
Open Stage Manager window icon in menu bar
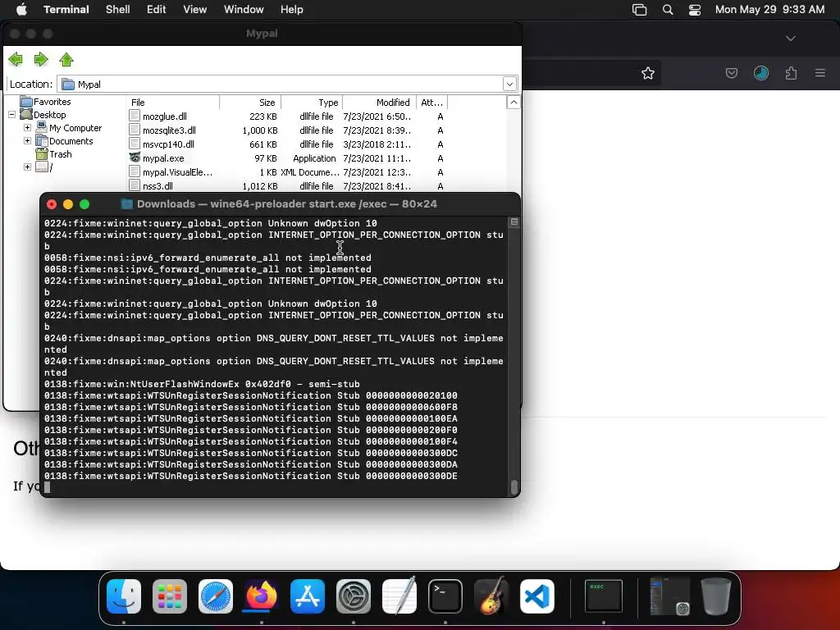click(x=639, y=10)
